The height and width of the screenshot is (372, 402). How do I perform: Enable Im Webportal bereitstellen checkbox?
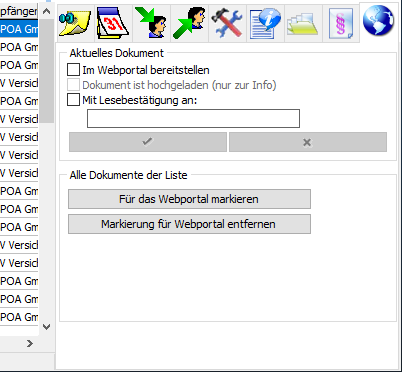coord(73,70)
